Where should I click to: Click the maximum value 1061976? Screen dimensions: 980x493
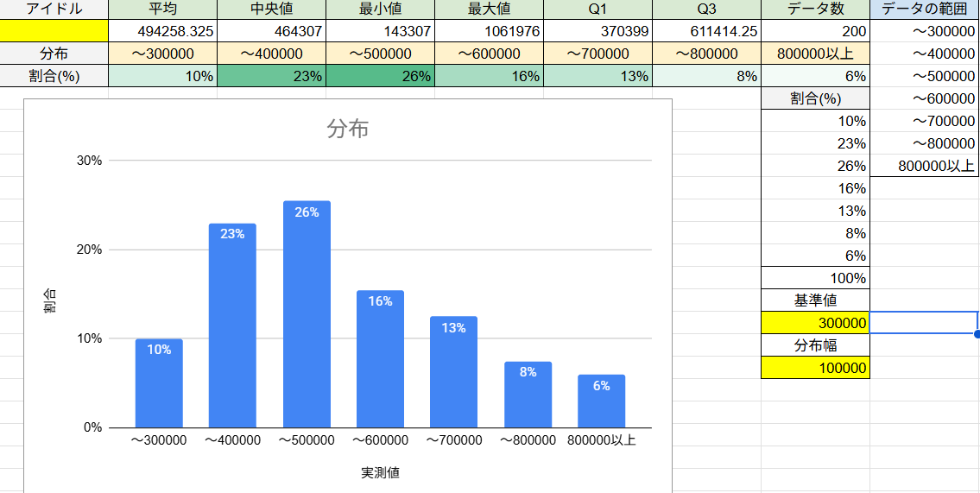pyautogui.click(x=490, y=31)
